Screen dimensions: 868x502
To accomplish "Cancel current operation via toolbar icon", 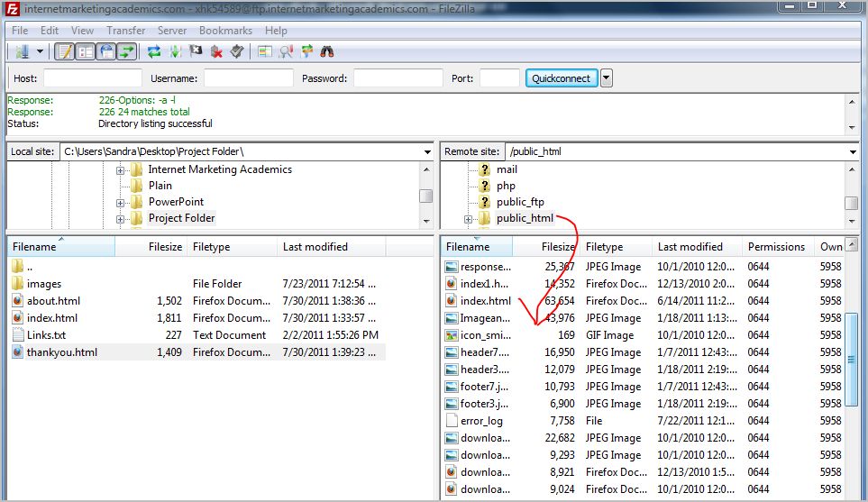I will click(x=196, y=51).
